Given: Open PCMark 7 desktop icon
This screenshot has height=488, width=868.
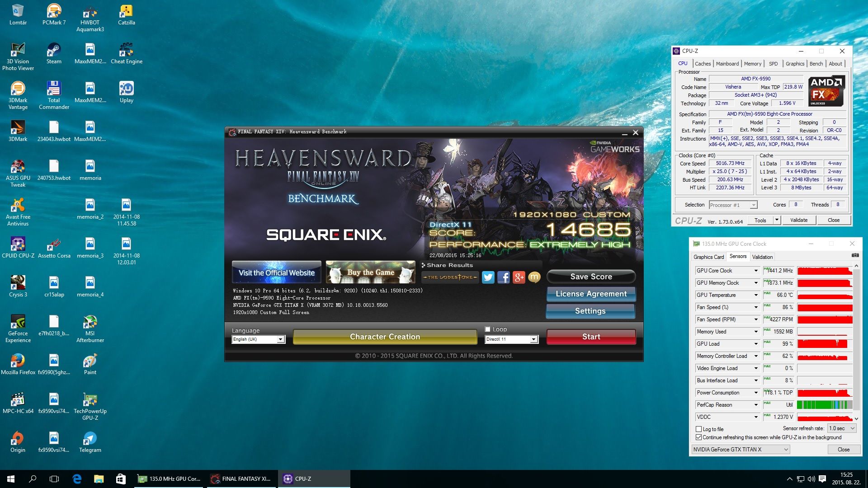Looking at the screenshot, I should [54, 14].
